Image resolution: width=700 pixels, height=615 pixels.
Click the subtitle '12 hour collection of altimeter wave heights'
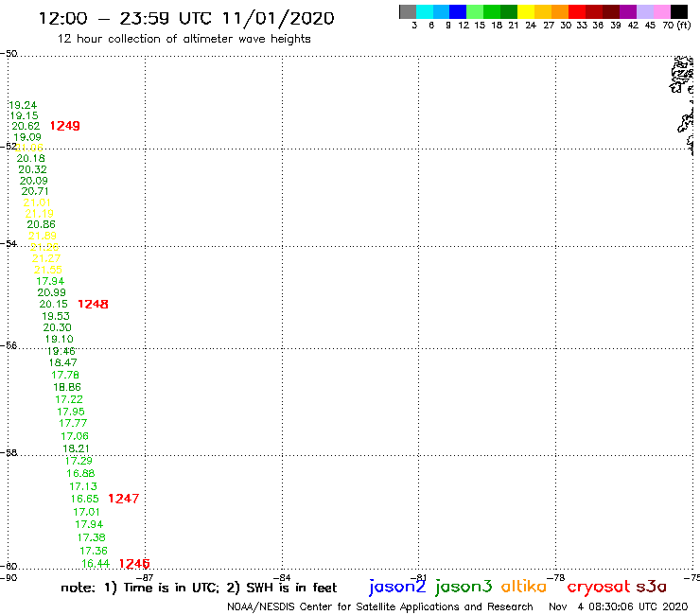[x=184, y=40]
